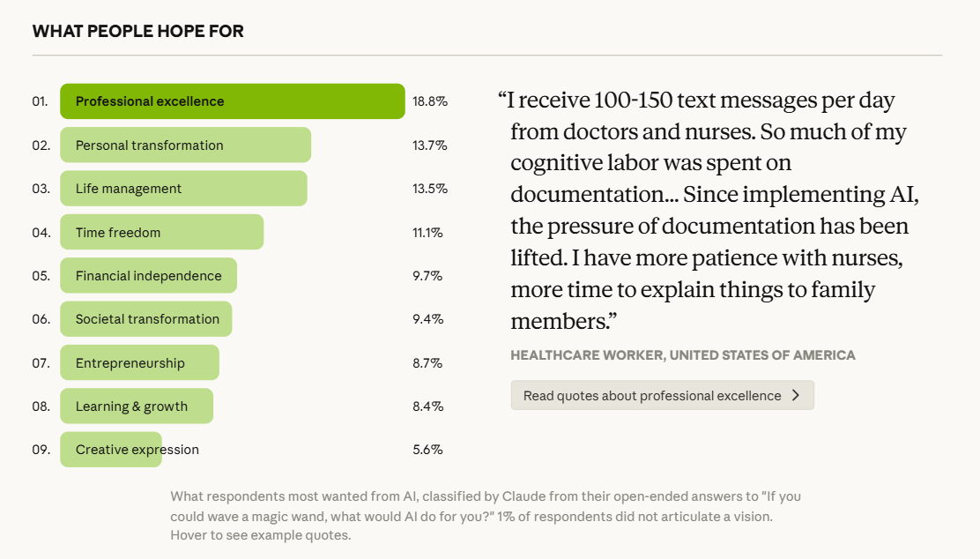This screenshot has width=980, height=559.
Task: Click the Healthcare Worker attribution line
Action: (x=683, y=355)
